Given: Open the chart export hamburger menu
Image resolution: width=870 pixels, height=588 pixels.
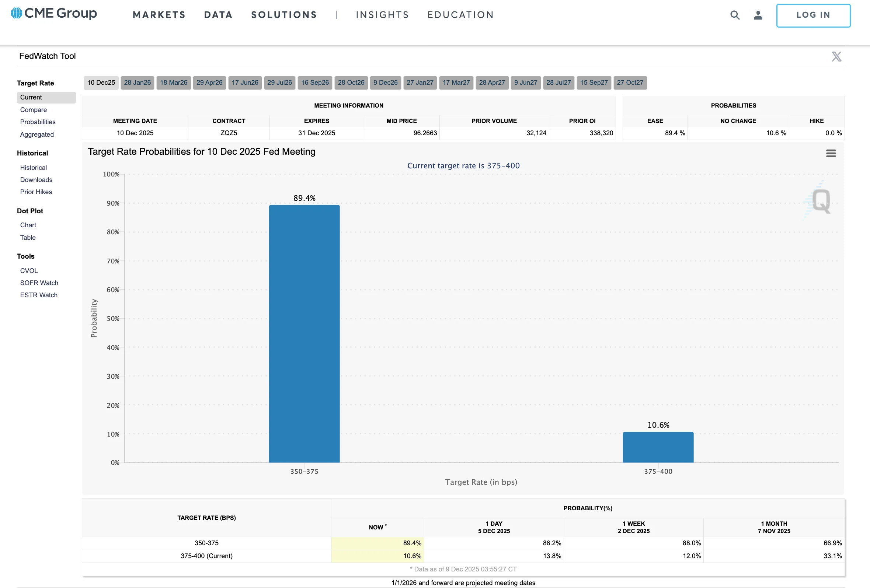Looking at the screenshot, I should (831, 153).
